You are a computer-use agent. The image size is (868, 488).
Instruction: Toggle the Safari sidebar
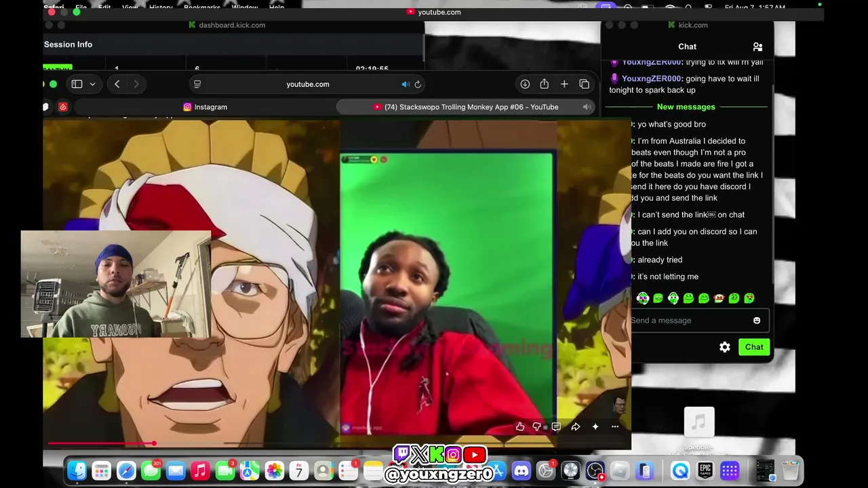click(77, 84)
